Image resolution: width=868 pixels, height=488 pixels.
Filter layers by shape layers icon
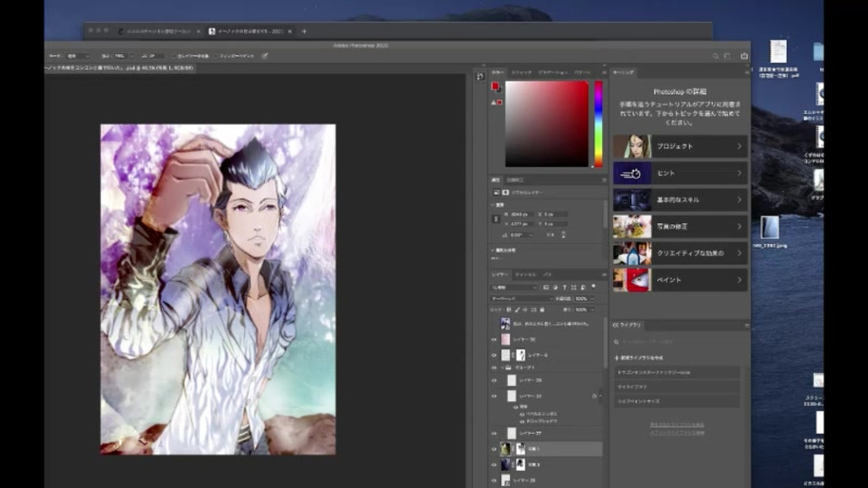coord(573,287)
